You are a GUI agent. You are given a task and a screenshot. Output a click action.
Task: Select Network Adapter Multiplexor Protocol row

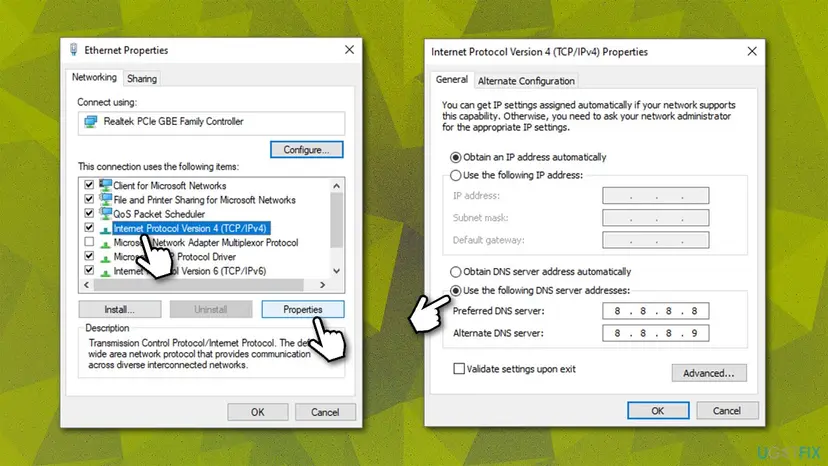(x=206, y=243)
